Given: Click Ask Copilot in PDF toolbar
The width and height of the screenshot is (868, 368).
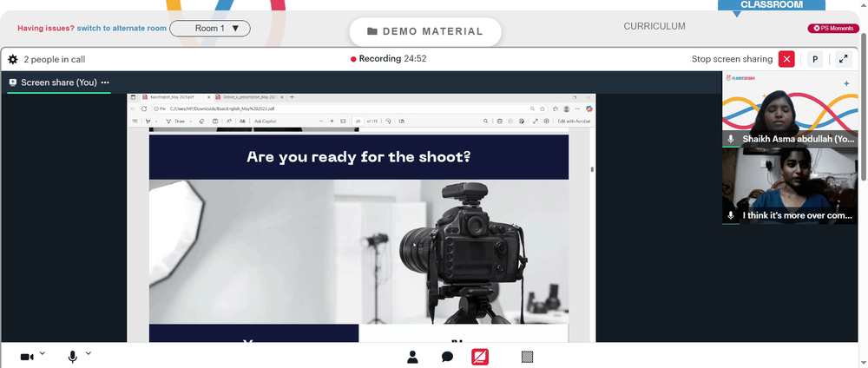Looking at the screenshot, I should tap(265, 122).
